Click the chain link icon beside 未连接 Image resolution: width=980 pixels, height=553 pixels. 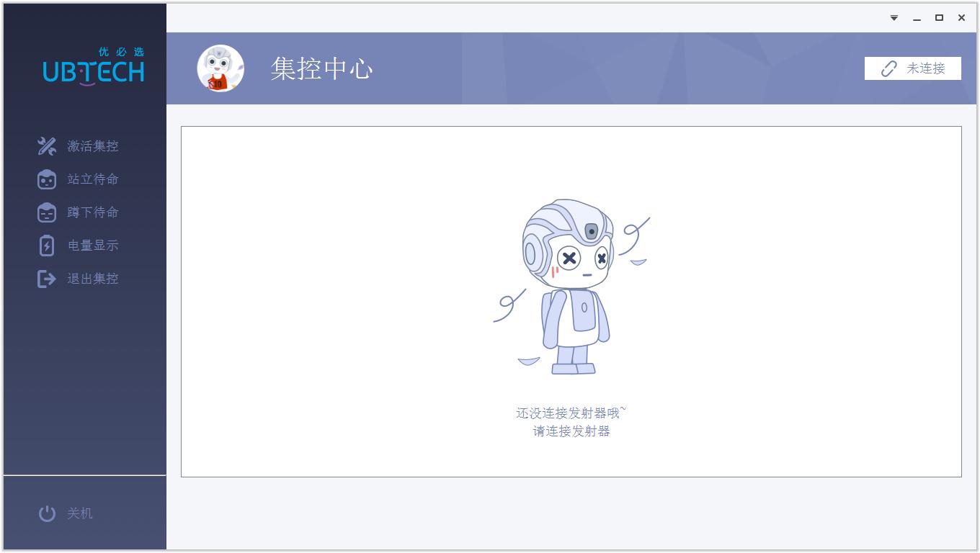pos(889,68)
